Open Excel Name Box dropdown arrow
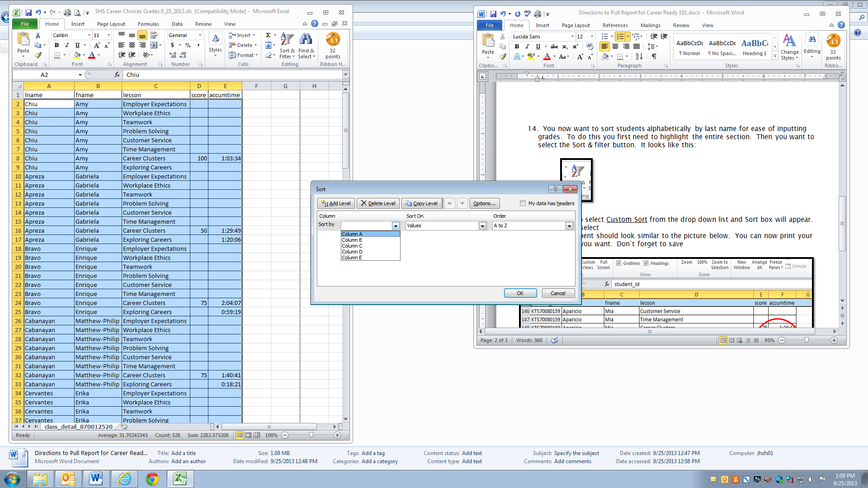Image resolution: width=868 pixels, height=488 pixels. coord(80,75)
